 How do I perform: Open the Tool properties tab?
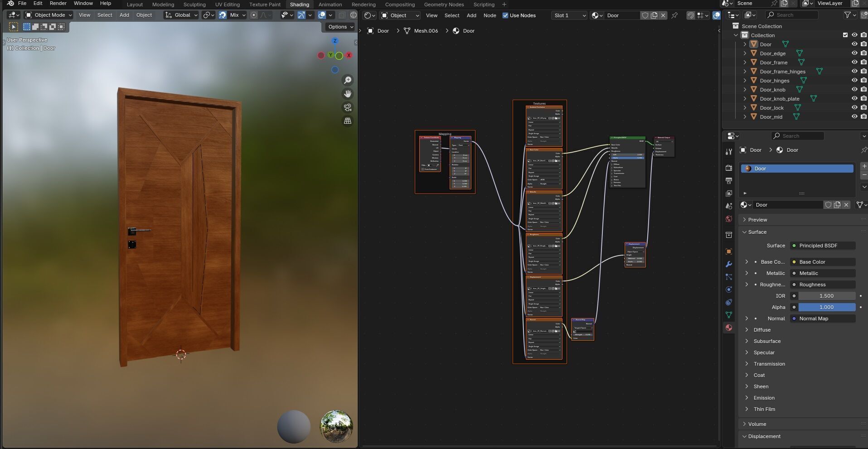coord(729,152)
